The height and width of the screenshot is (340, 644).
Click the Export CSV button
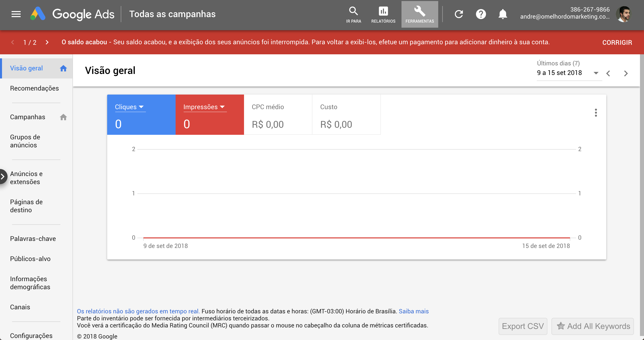click(523, 326)
